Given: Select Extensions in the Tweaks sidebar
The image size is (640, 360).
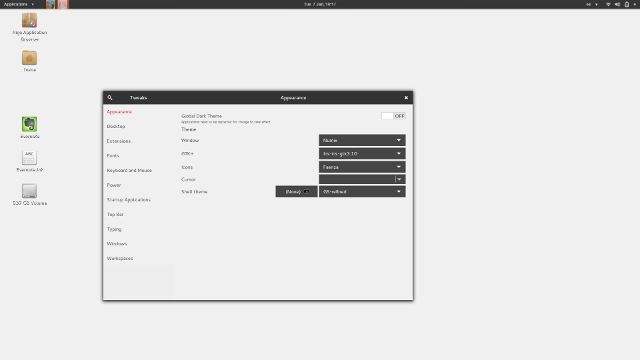Looking at the screenshot, I should pyautogui.click(x=119, y=141).
